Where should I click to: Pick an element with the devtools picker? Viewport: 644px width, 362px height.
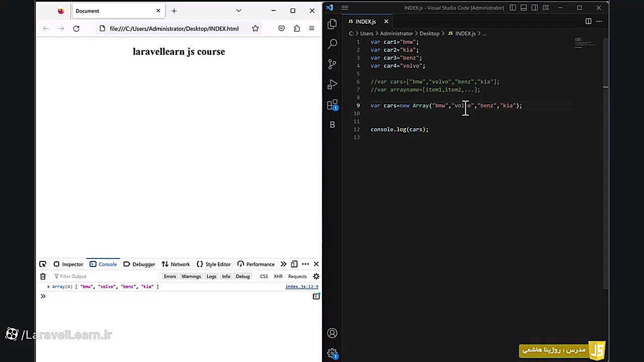point(43,264)
